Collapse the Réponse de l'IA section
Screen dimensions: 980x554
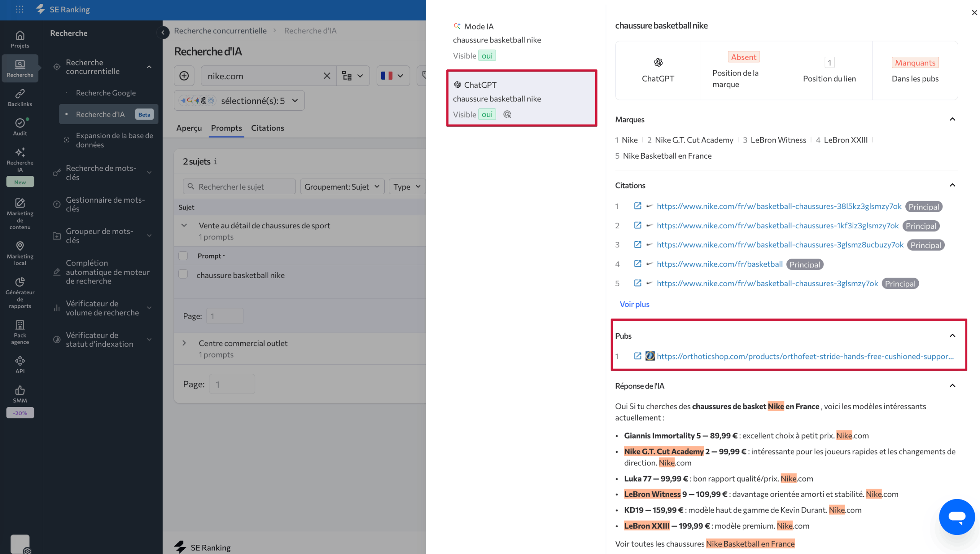[x=952, y=385]
